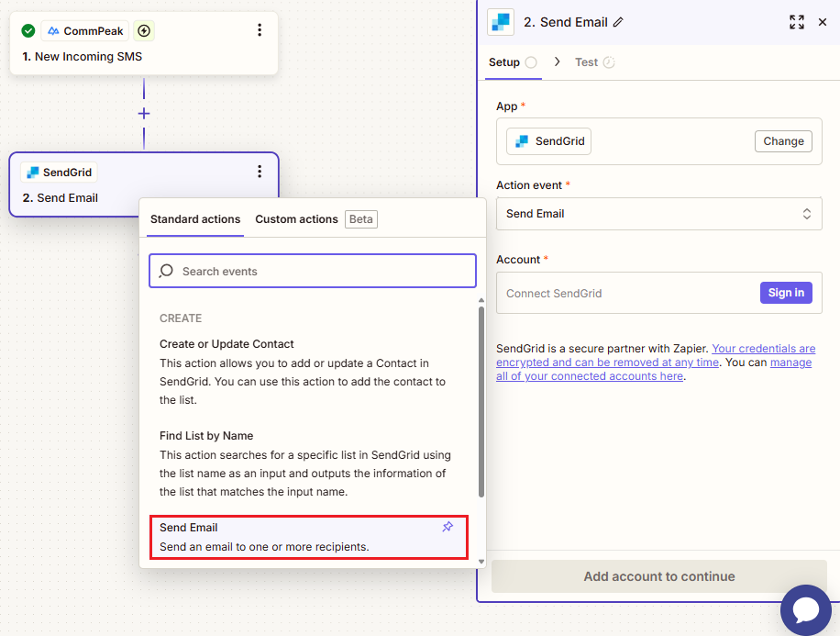This screenshot has height=636, width=840.
Task: Switch to the Setup tab
Action: [x=513, y=62]
